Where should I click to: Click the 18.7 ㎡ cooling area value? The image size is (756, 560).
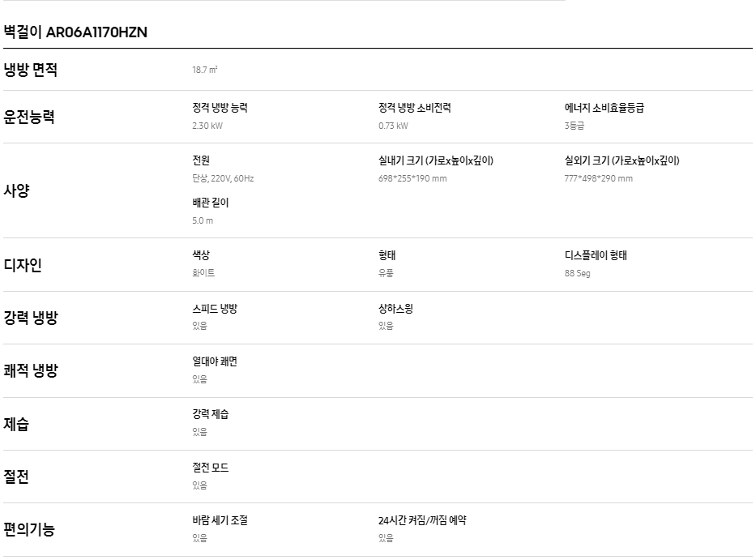[x=205, y=70]
